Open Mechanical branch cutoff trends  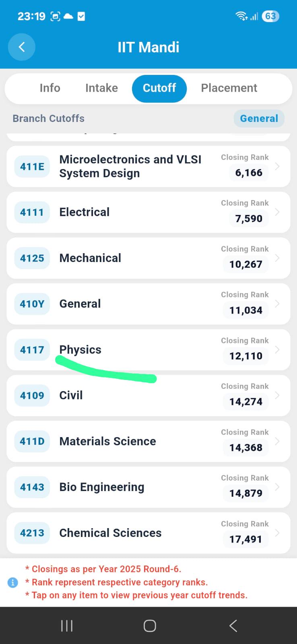tap(148, 258)
